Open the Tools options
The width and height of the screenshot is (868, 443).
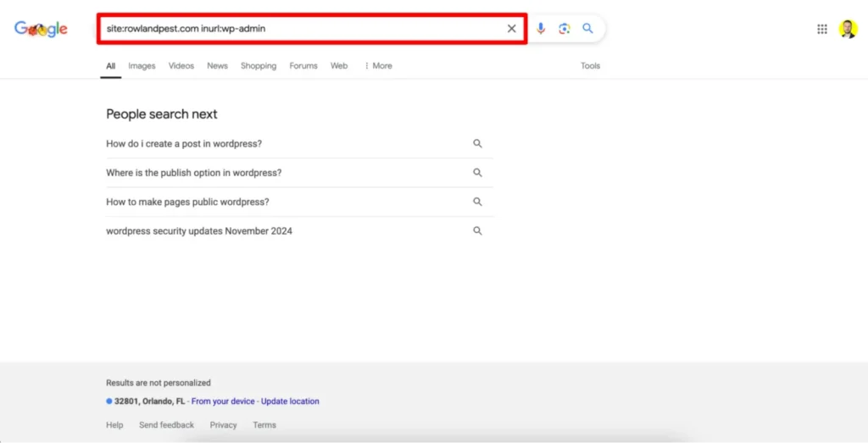590,66
